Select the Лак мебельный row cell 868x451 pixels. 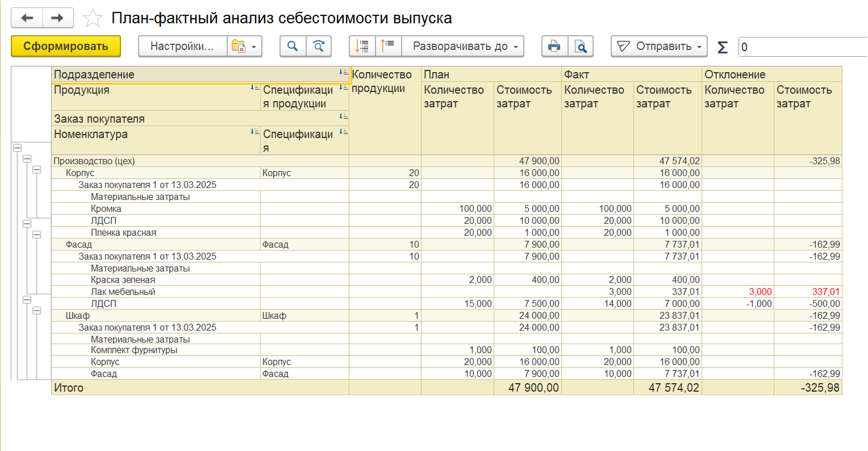[123, 292]
